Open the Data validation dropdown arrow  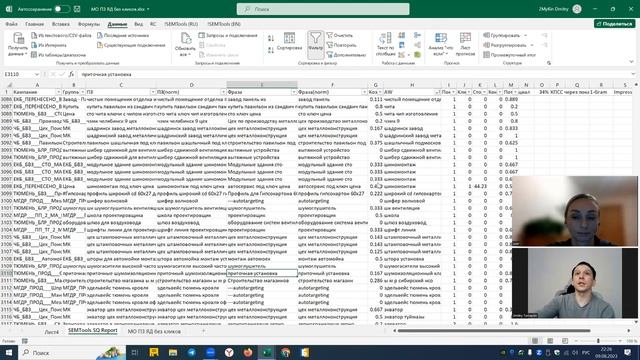point(409,55)
